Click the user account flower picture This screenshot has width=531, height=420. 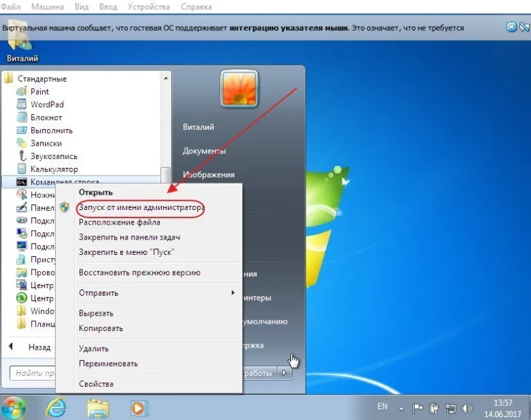(x=239, y=89)
